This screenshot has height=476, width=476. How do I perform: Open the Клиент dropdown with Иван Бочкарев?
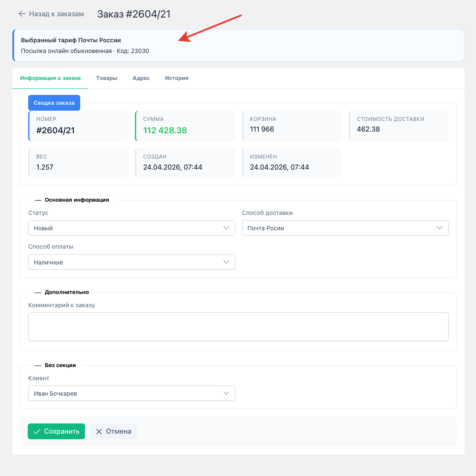131,394
